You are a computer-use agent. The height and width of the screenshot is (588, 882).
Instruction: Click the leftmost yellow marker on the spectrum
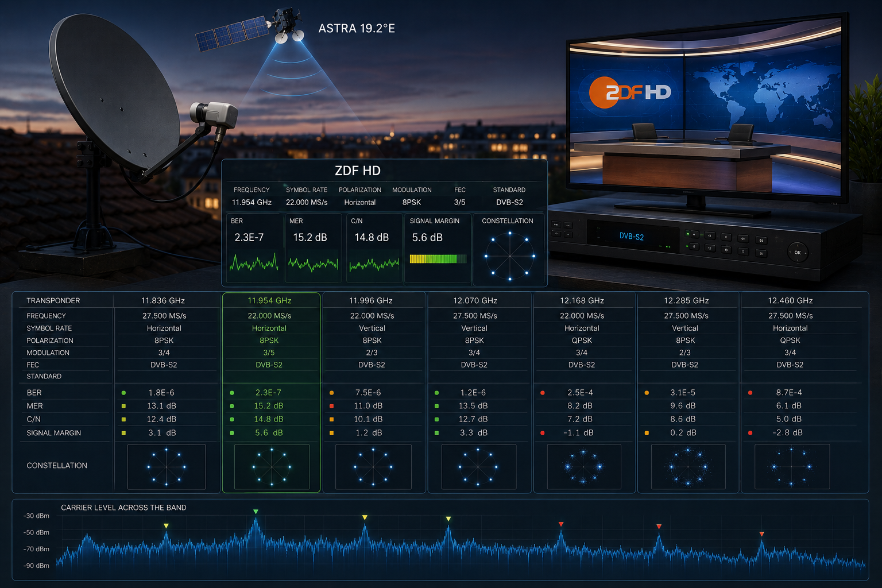click(x=166, y=525)
